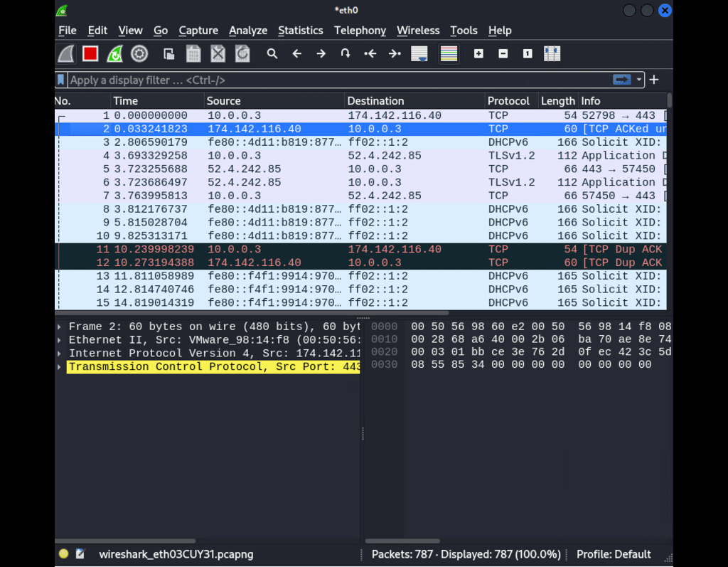
Task: Restart the current capture
Action: coord(114,53)
